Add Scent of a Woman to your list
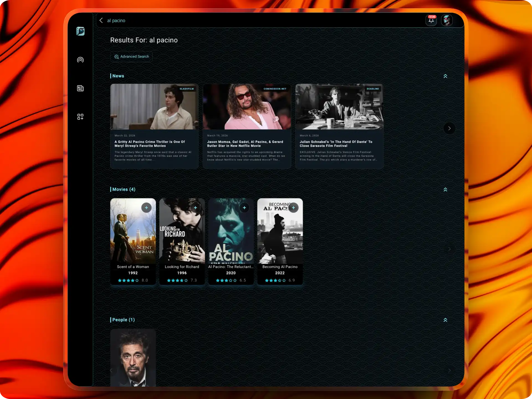 pyautogui.click(x=146, y=207)
